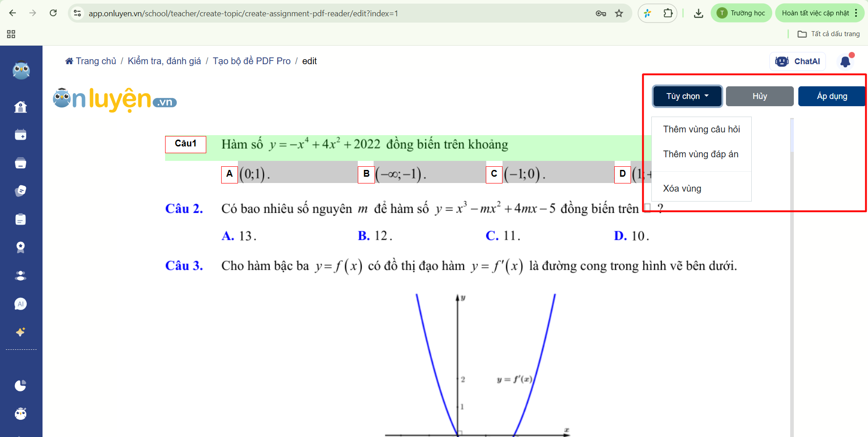Image resolution: width=868 pixels, height=437 pixels.
Task: Click the award badge sidebar icon
Action: coord(21,247)
